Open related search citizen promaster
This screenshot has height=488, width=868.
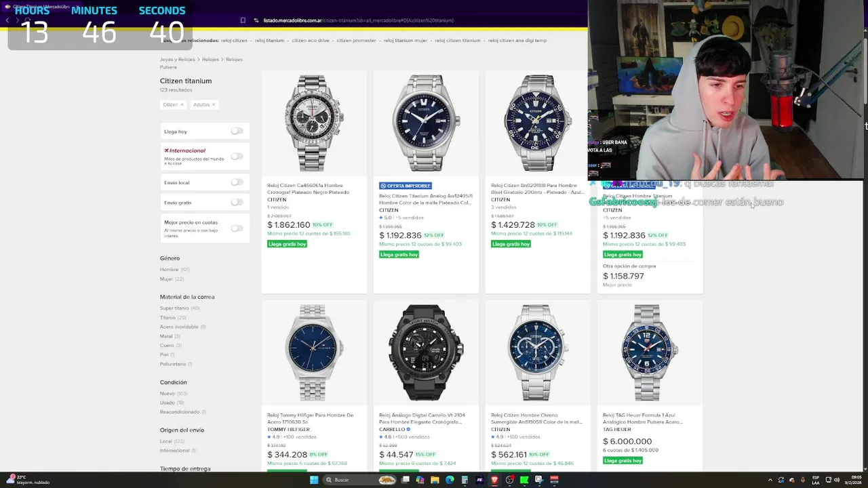(356, 40)
